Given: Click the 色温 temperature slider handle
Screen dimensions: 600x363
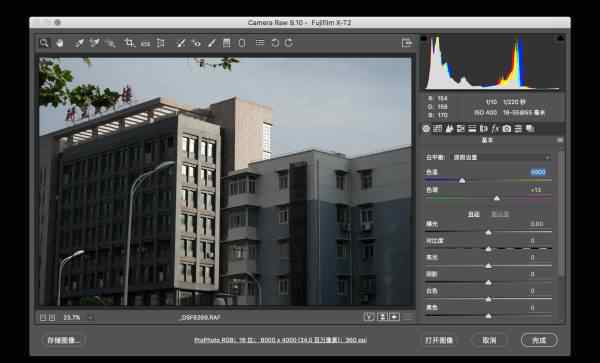Looking at the screenshot, I should tap(462, 180).
